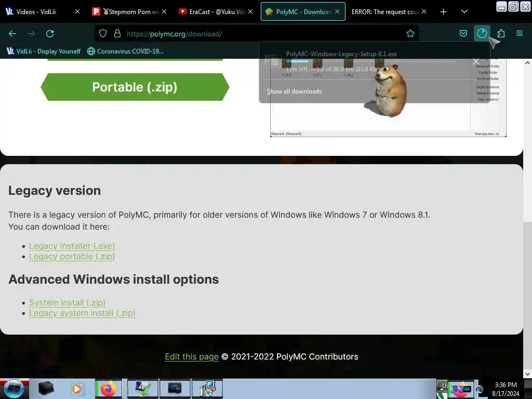
Task: Expand the list all tabs chevron
Action: click(x=464, y=11)
